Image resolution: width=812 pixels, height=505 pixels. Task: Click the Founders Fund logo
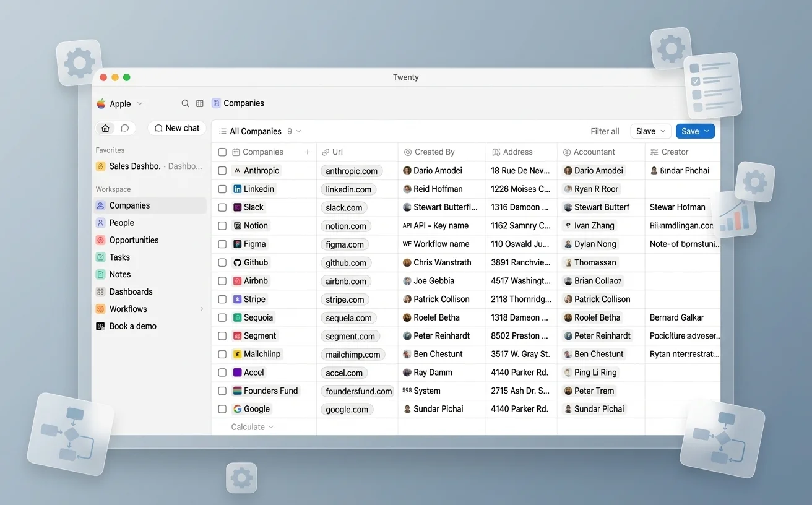pyautogui.click(x=237, y=391)
